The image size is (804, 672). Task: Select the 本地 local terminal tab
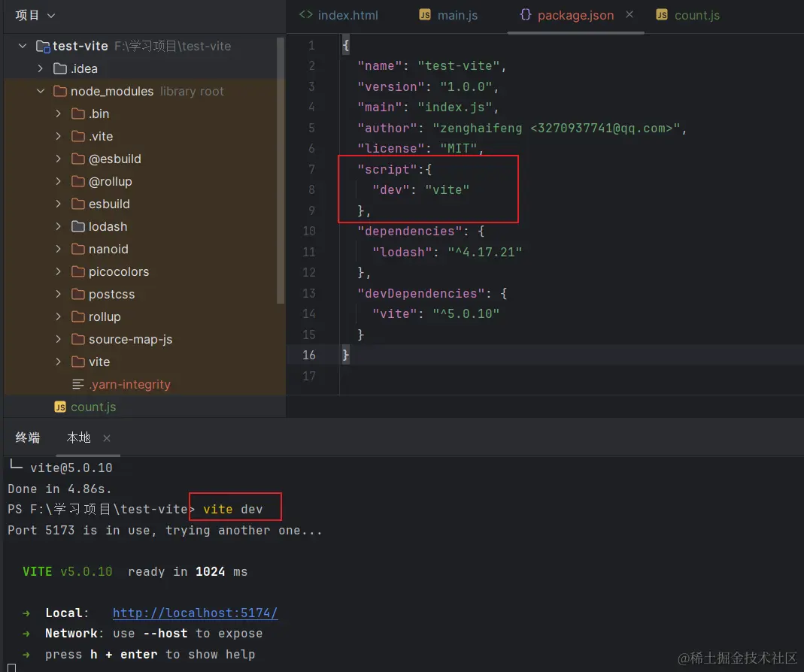(x=78, y=437)
